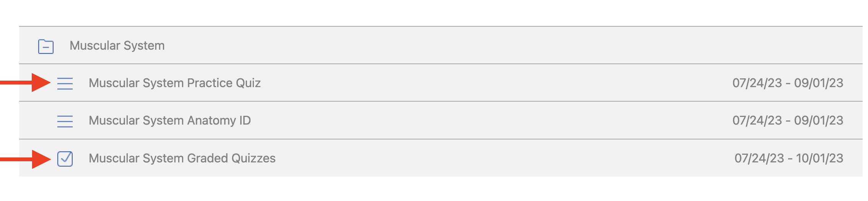Click the red arrow pointing at Practice Quiz
The width and height of the screenshot is (868, 201).
(25, 83)
